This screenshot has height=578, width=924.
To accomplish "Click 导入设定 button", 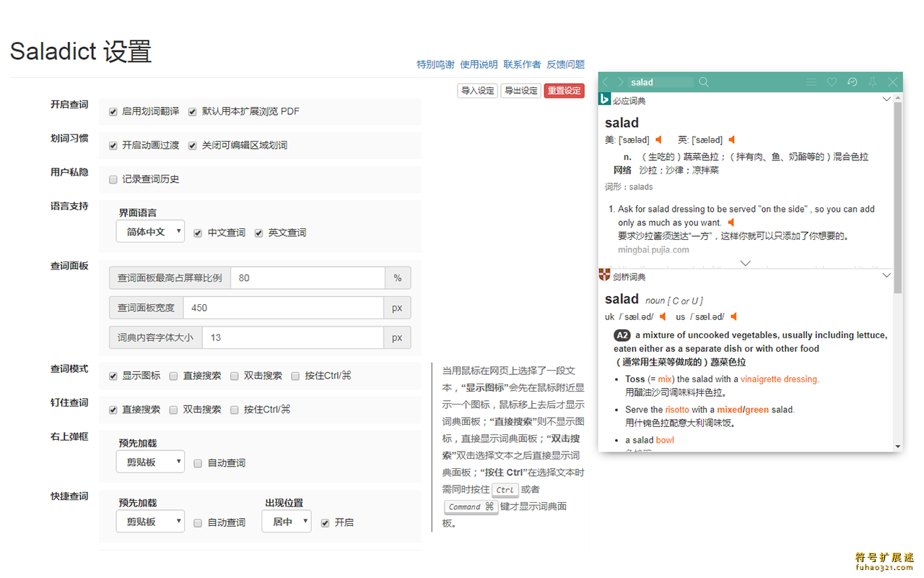I will (x=478, y=90).
